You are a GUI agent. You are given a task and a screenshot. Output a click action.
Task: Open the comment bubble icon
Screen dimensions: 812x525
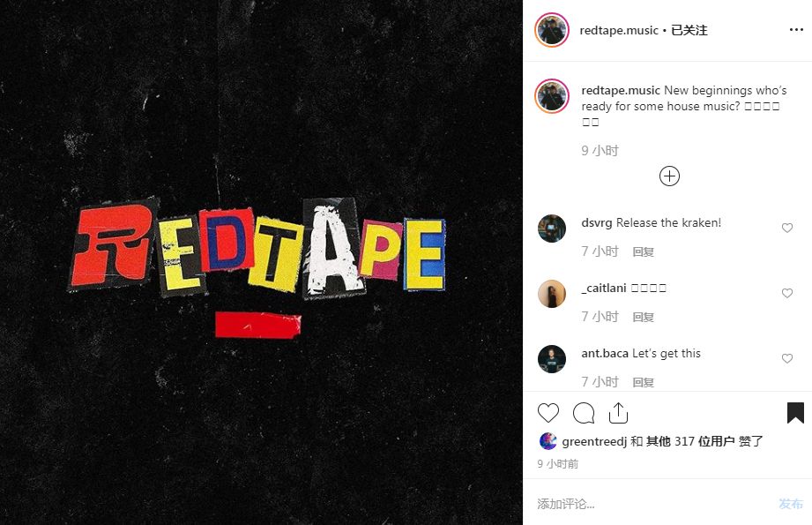(584, 413)
